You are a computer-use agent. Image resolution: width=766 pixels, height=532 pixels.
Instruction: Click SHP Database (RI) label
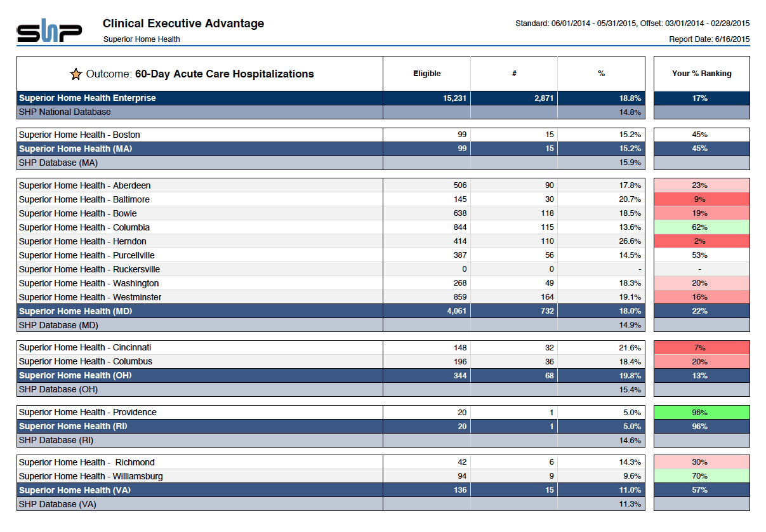[x=56, y=441]
